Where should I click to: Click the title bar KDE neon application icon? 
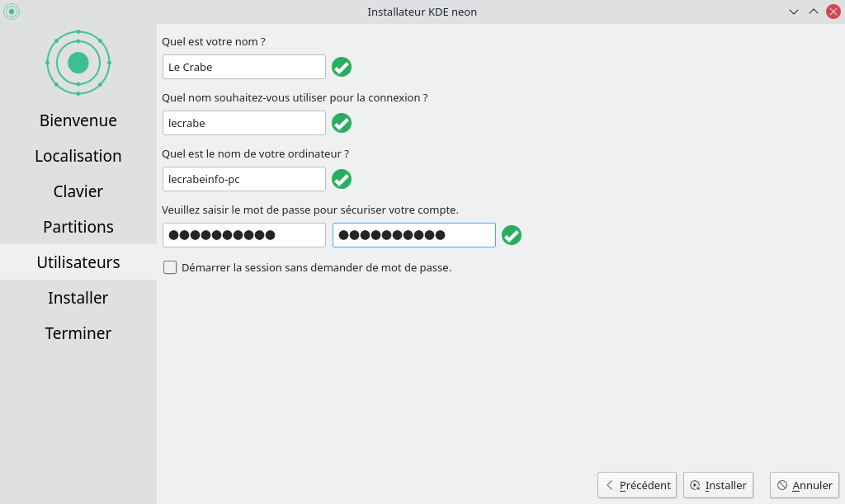(x=12, y=12)
